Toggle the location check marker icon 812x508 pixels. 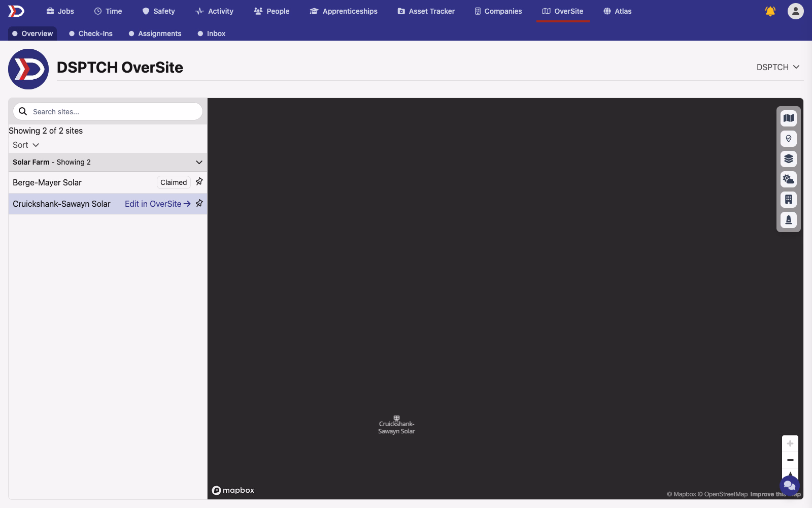click(x=789, y=139)
